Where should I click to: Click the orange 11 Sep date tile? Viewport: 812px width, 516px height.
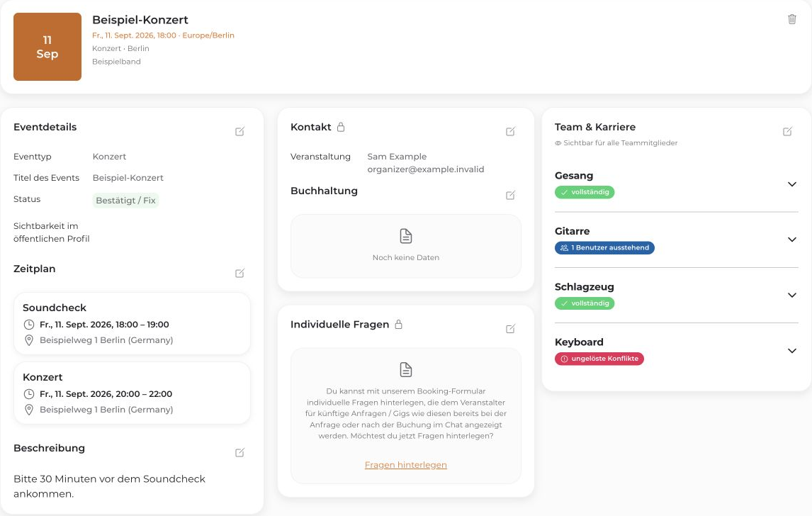(x=47, y=47)
